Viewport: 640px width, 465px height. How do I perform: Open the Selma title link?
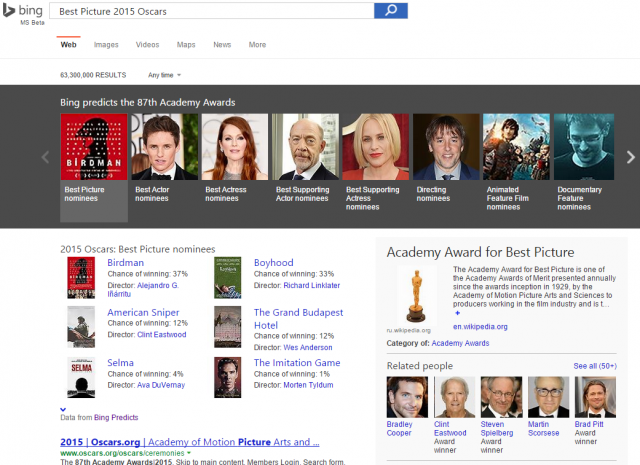click(120, 363)
